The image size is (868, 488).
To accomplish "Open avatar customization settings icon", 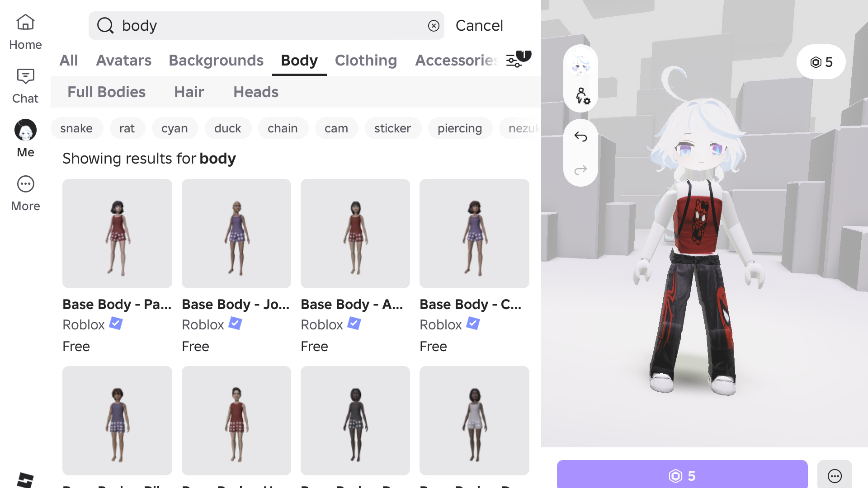I will pyautogui.click(x=582, y=96).
